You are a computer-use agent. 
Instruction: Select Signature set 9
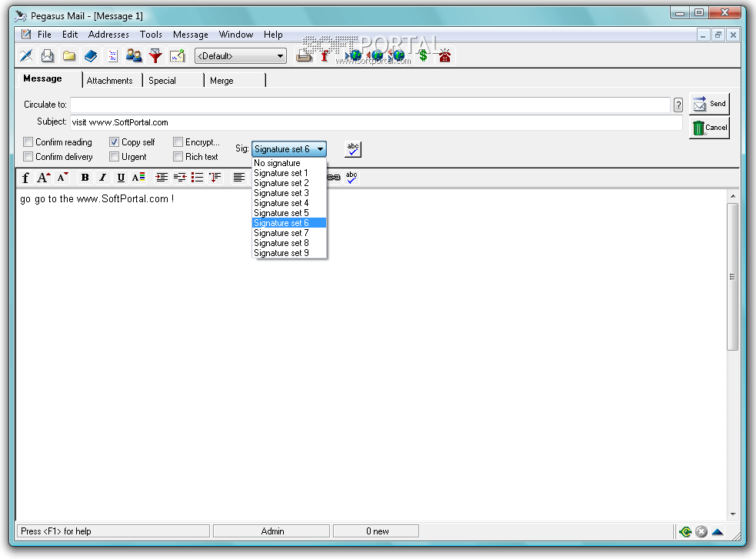click(x=289, y=254)
